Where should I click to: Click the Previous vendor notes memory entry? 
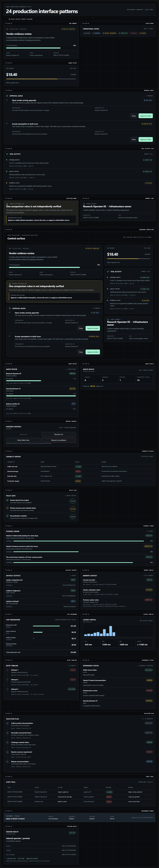click(x=118, y=603)
